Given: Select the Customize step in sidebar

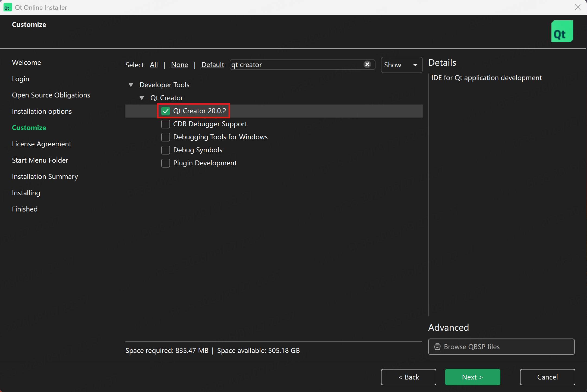Looking at the screenshot, I should point(29,128).
